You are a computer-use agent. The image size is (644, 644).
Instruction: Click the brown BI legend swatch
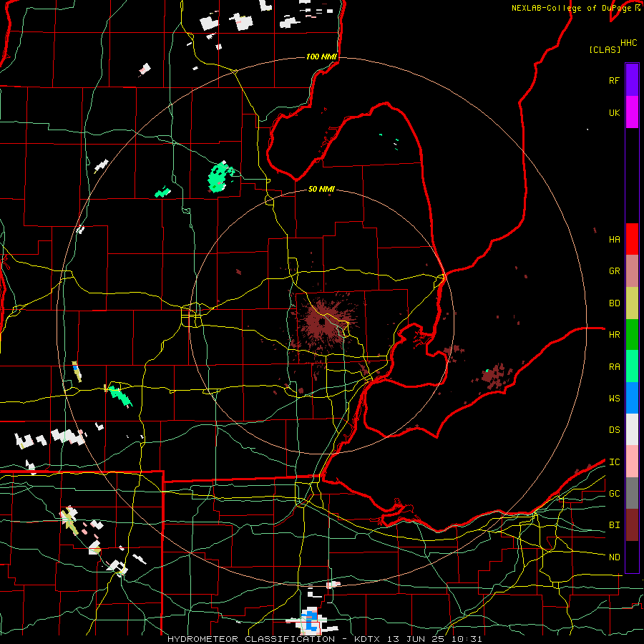[632, 525]
